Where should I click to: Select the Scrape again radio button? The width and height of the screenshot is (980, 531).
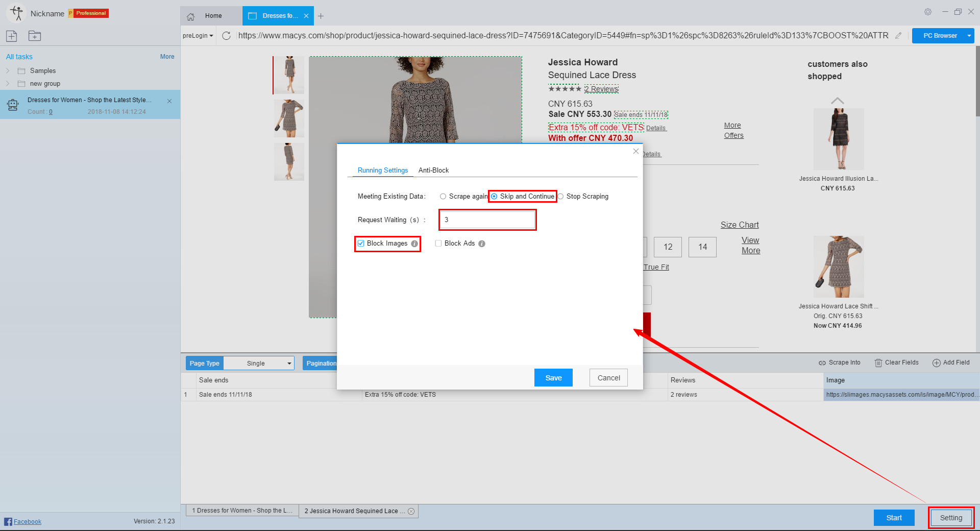pos(443,197)
